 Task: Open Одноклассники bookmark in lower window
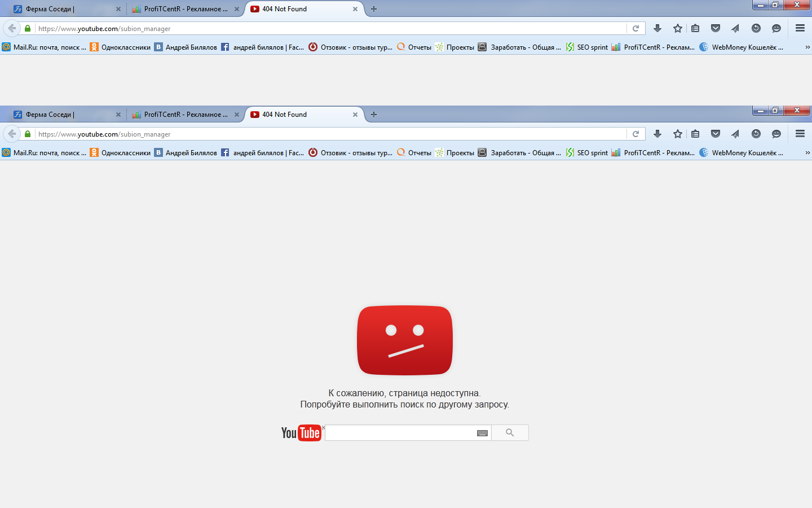[121, 152]
